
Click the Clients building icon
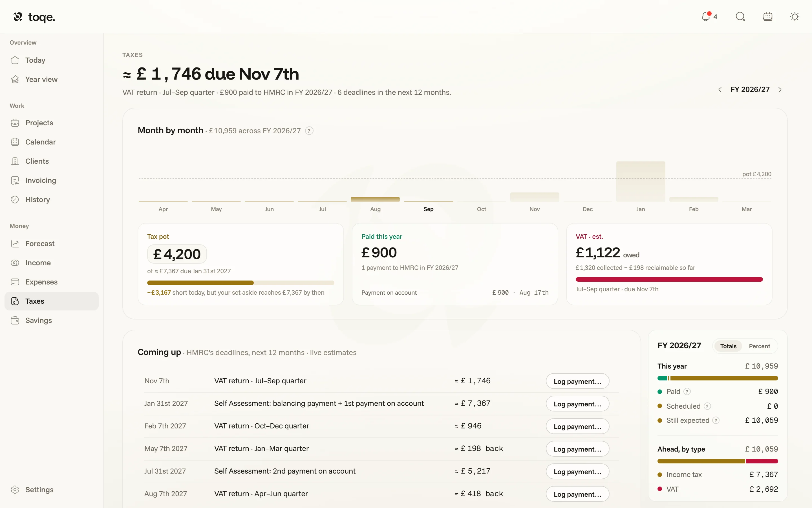pyautogui.click(x=15, y=161)
